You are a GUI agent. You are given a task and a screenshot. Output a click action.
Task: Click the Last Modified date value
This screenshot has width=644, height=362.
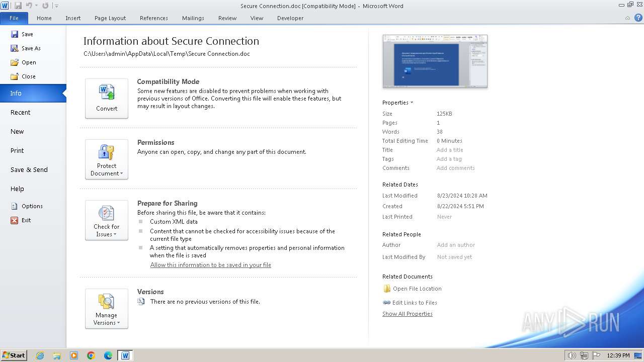[462, 196]
